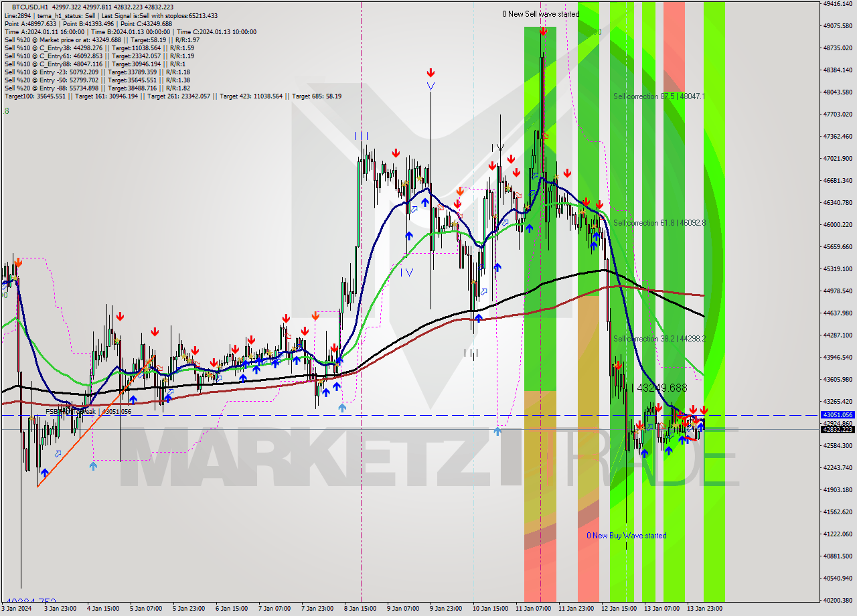
Task: Select the '| 43249.688' price annotation
Action: coord(659,388)
